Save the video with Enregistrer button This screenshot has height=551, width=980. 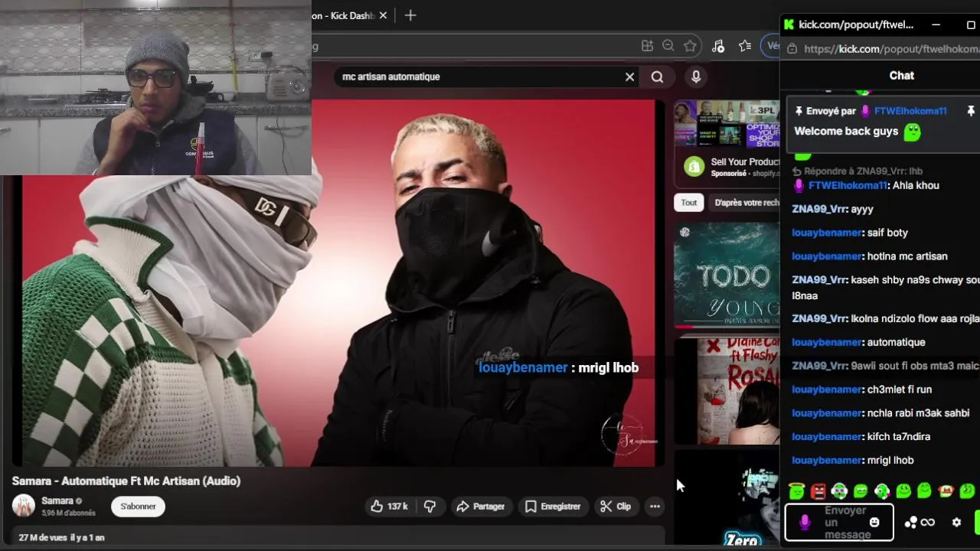tap(553, 506)
